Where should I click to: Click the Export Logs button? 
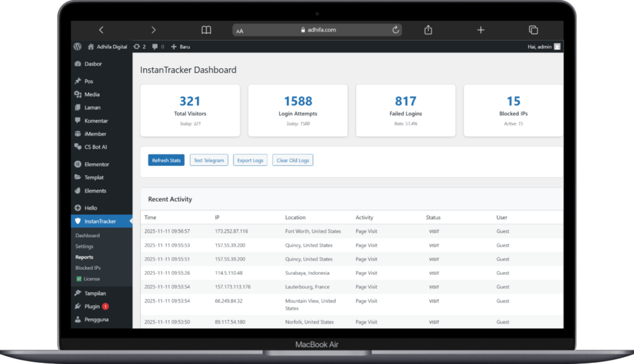click(250, 160)
